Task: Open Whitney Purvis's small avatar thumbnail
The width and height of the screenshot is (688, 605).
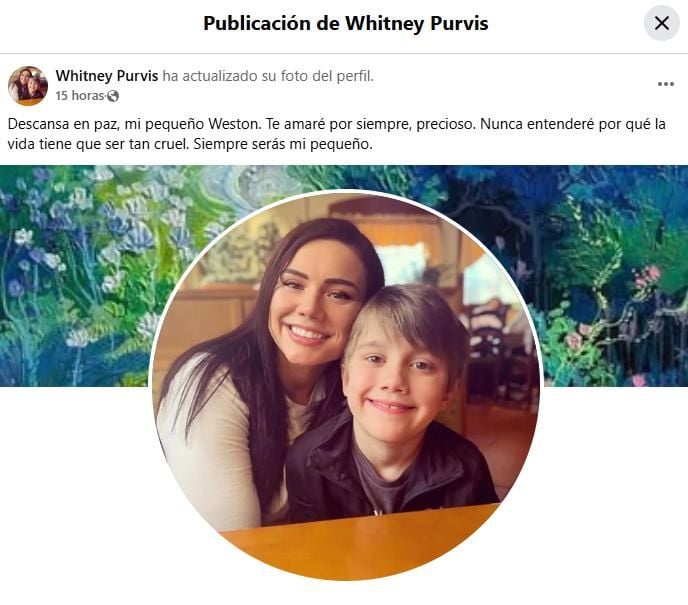Action: click(x=28, y=86)
